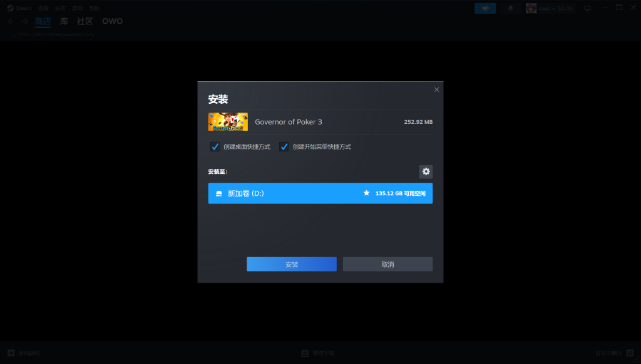Click the store URL address

[x=56, y=35]
